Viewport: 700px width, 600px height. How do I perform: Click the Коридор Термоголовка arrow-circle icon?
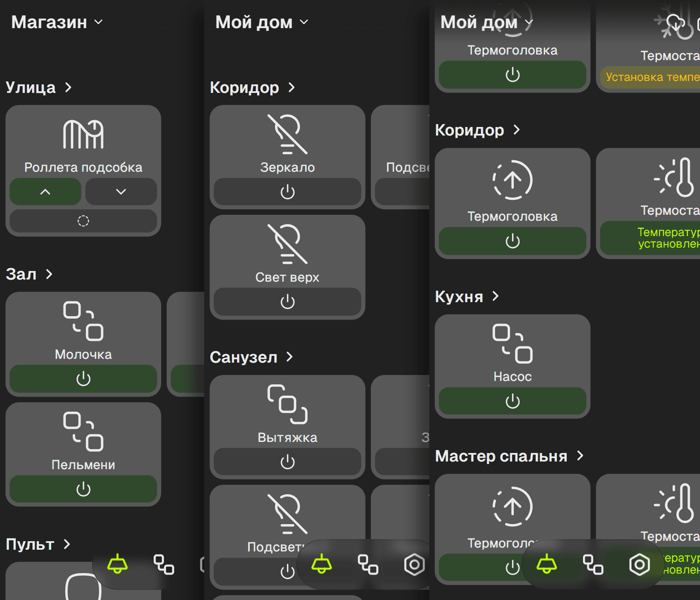(x=512, y=180)
